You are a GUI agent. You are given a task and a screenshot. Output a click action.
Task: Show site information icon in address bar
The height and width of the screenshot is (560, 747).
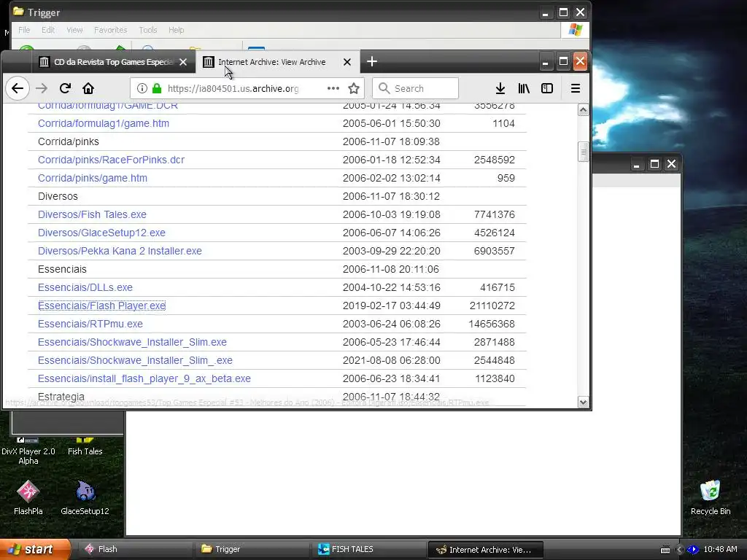point(142,88)
